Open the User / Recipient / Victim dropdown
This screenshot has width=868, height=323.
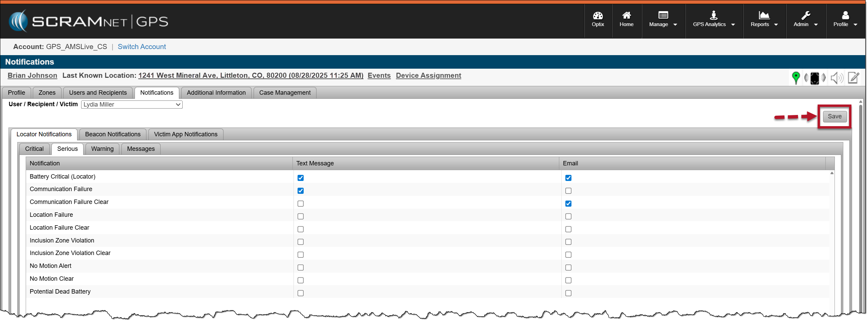132,105
